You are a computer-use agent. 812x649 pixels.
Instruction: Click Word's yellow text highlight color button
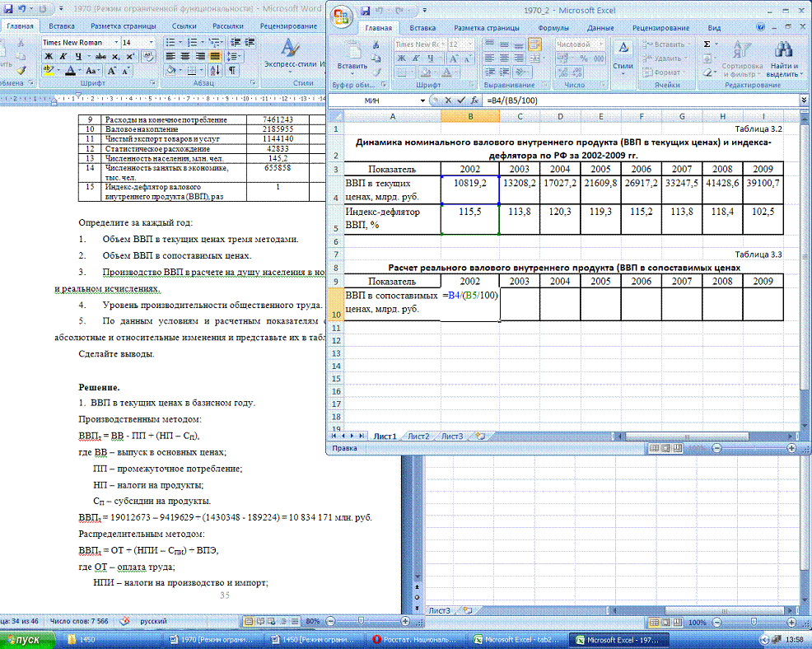pos(49,71)
